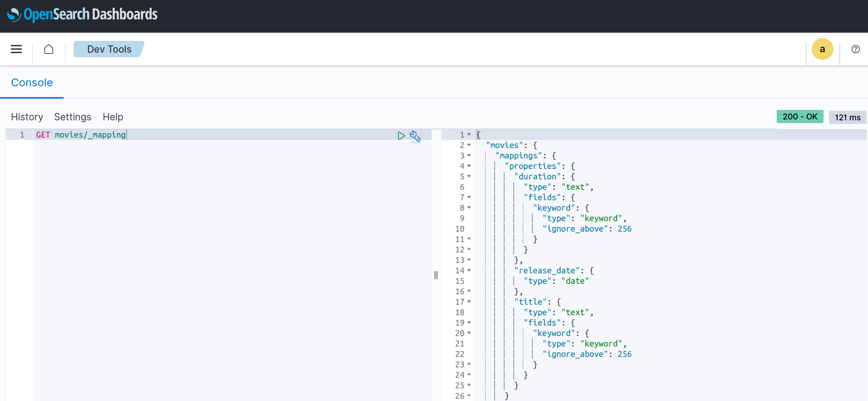Go to the home page icon
The width and height of the screenshot is (868, 401).
[49, 49]
